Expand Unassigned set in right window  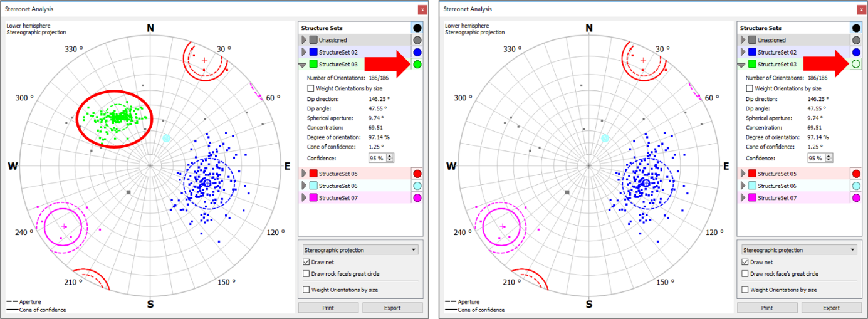click(743, 40)
